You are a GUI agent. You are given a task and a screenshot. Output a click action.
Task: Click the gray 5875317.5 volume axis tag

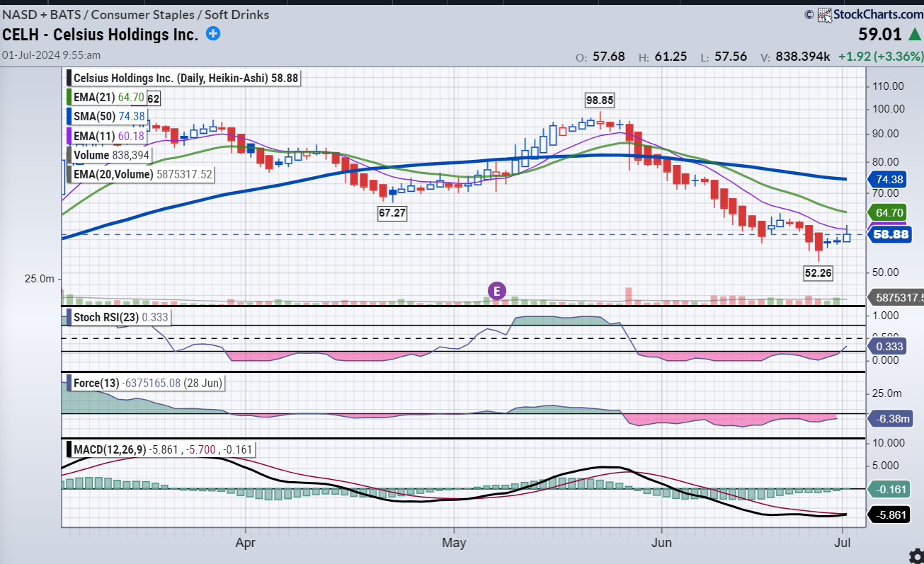896,299
